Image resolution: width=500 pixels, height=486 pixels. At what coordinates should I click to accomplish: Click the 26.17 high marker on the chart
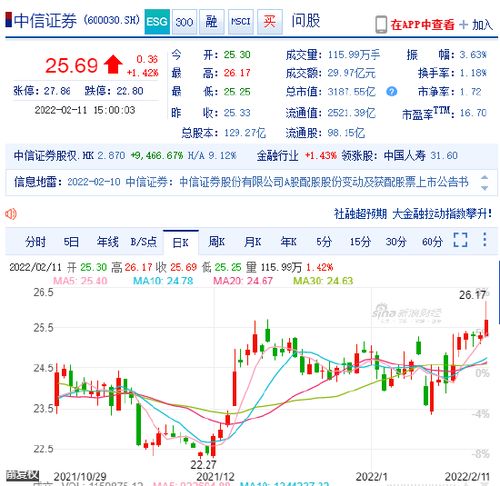(472, 295)
